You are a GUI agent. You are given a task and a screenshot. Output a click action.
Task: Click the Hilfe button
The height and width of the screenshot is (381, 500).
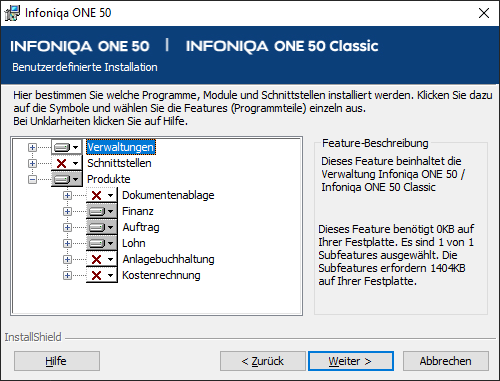point(57,361)
